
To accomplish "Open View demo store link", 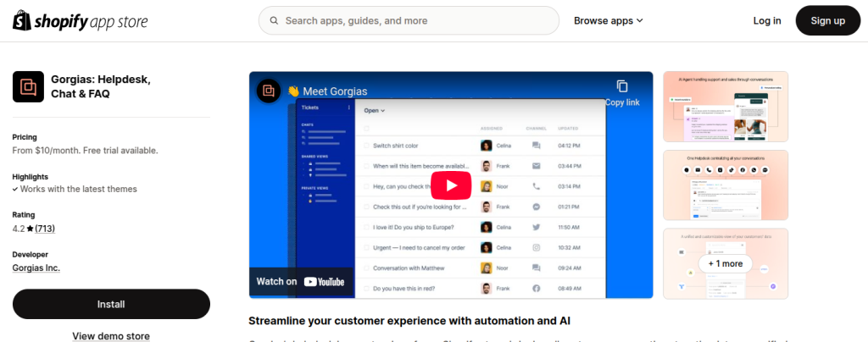I will [x=111, y=336].
